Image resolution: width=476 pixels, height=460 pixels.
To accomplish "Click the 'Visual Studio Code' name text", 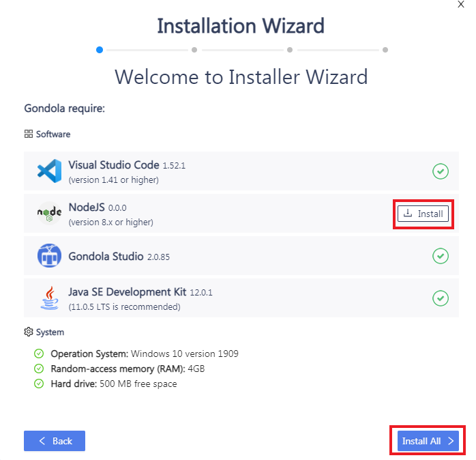I will coord(114,165).
